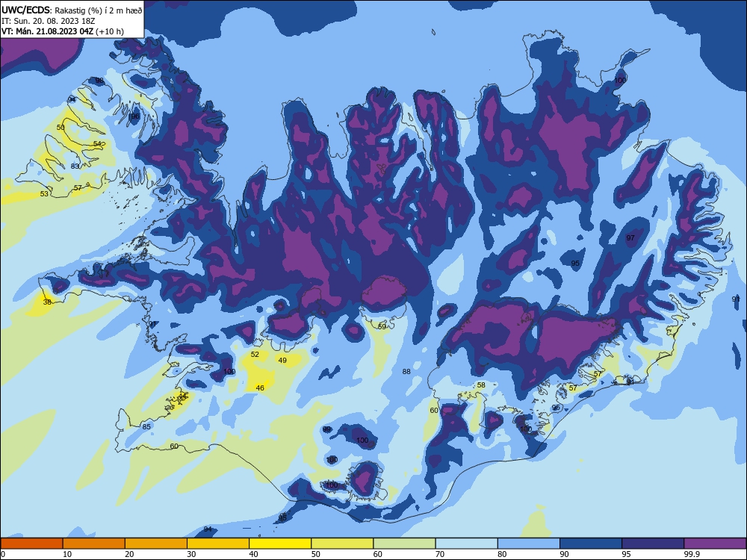
Task: Click the "90" legend tick label
Action: point(565,554)
